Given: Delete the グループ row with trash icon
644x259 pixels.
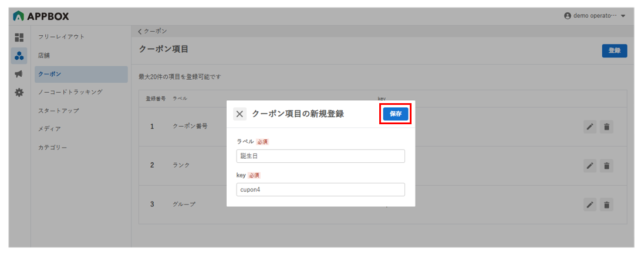Looking at the screenshot, I should 606,205.
